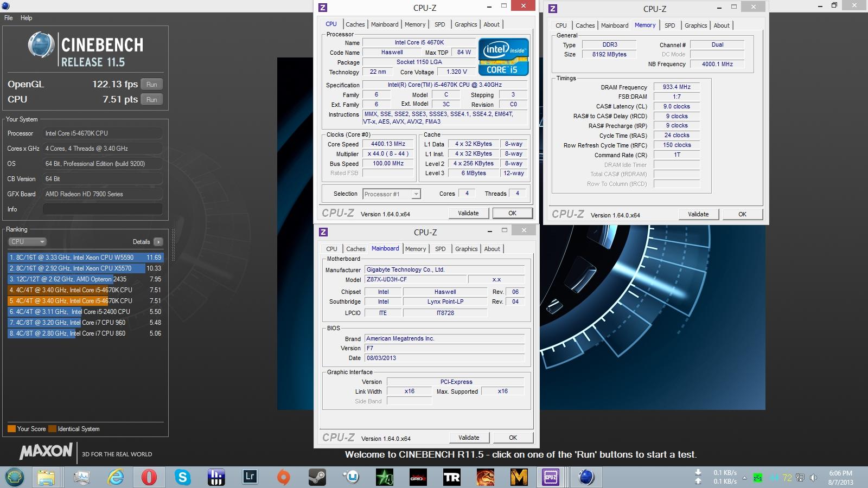Viewport: 868px width, 488px height.
Task: Click OK in the CPU-Z CPU window
Action: [512, 213]
